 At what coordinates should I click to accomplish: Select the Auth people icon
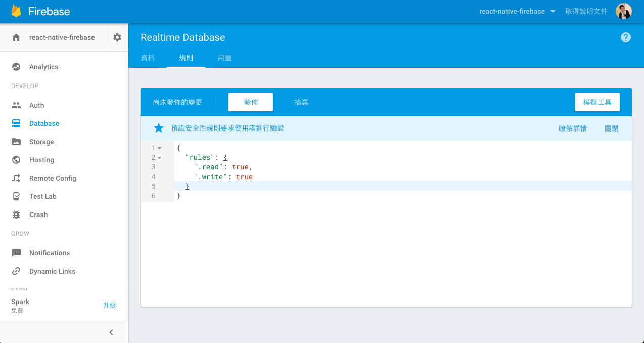(16, 105)
